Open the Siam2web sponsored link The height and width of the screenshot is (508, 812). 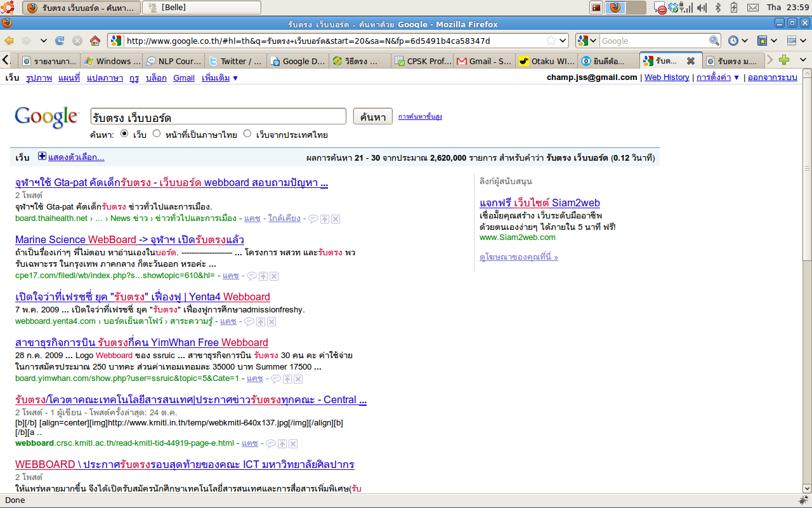tap(540, 203)
